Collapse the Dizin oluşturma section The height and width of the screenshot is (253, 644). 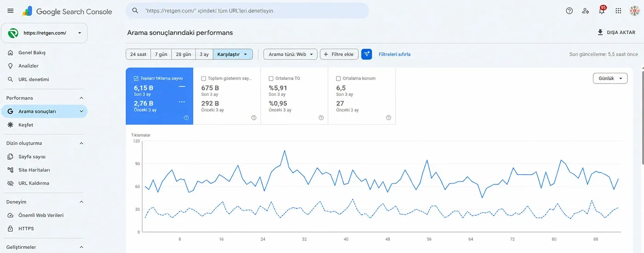pyautogui.click(x=81, y=143)
